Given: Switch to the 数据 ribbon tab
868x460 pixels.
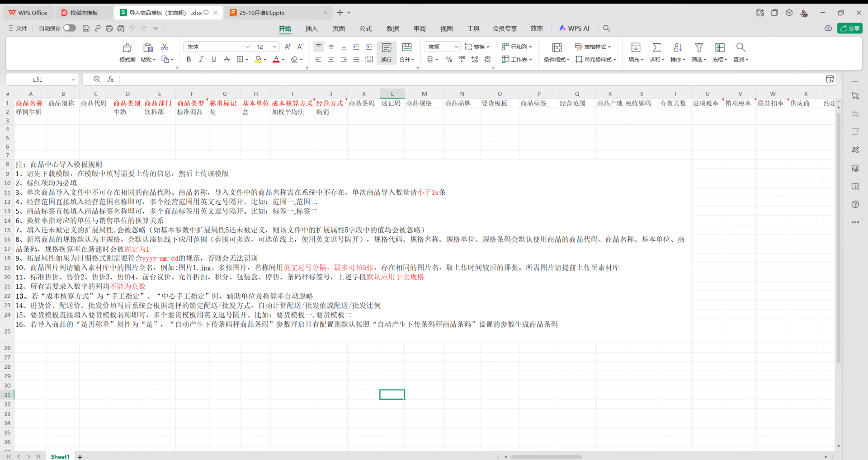Looking at the screenshot, I should click(x=392, y=28).
